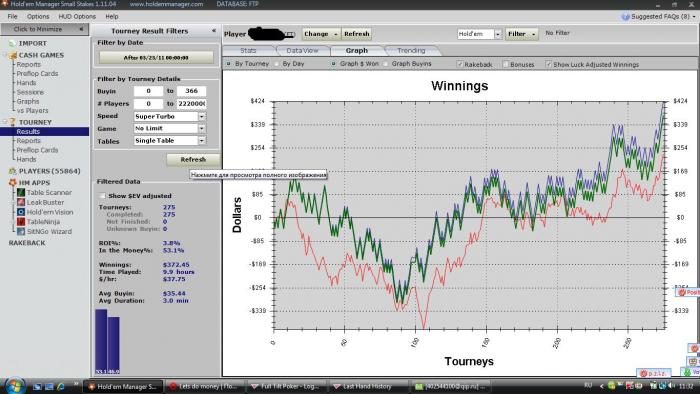Open the Tables dropdown (Single Table)

202,140
